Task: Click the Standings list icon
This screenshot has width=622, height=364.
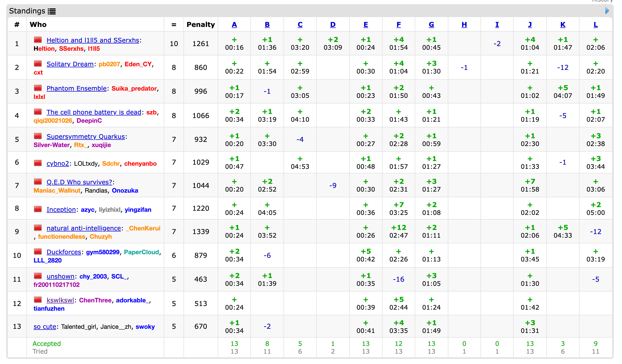Action: tap(52, 11)
